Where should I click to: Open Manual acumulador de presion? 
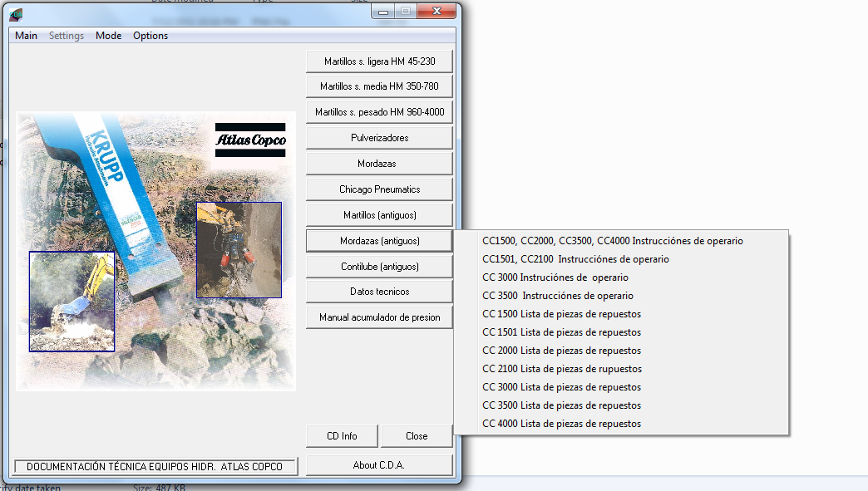379,317
